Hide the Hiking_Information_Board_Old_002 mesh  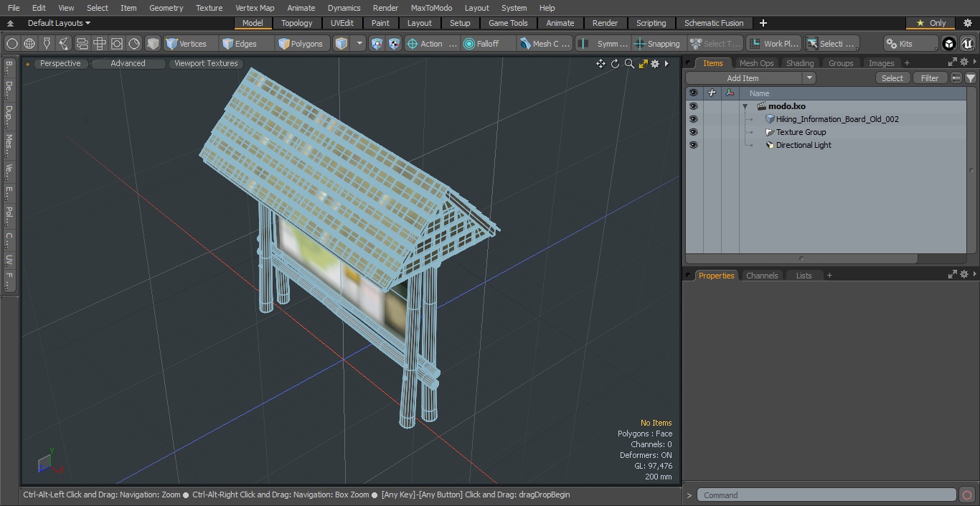[x=693, y=119]
